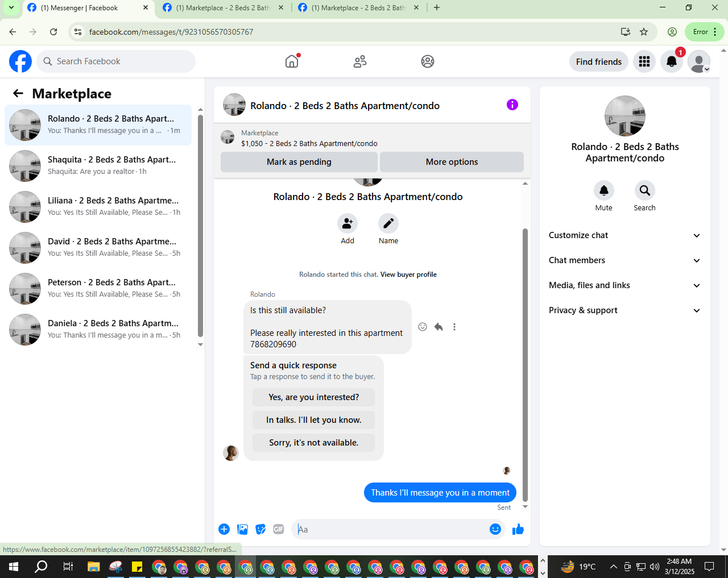Expand Chat members section

point(625,260)
